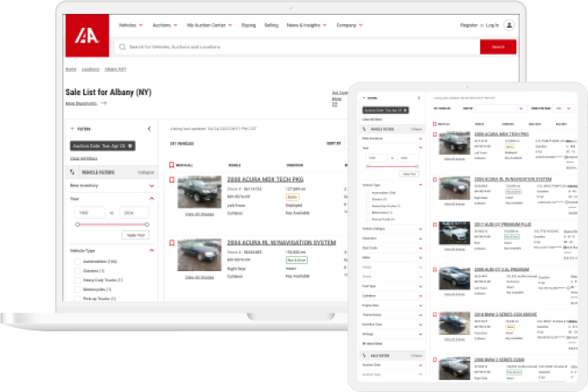Click the external link icon below the More link on the laptop

click(335, 105)
